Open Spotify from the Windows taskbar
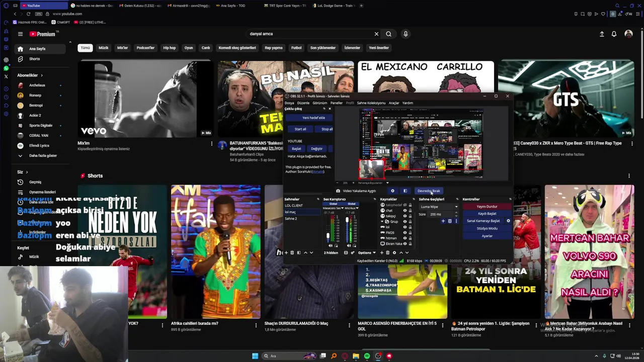The image size is (644, 362). coord(367,356)
